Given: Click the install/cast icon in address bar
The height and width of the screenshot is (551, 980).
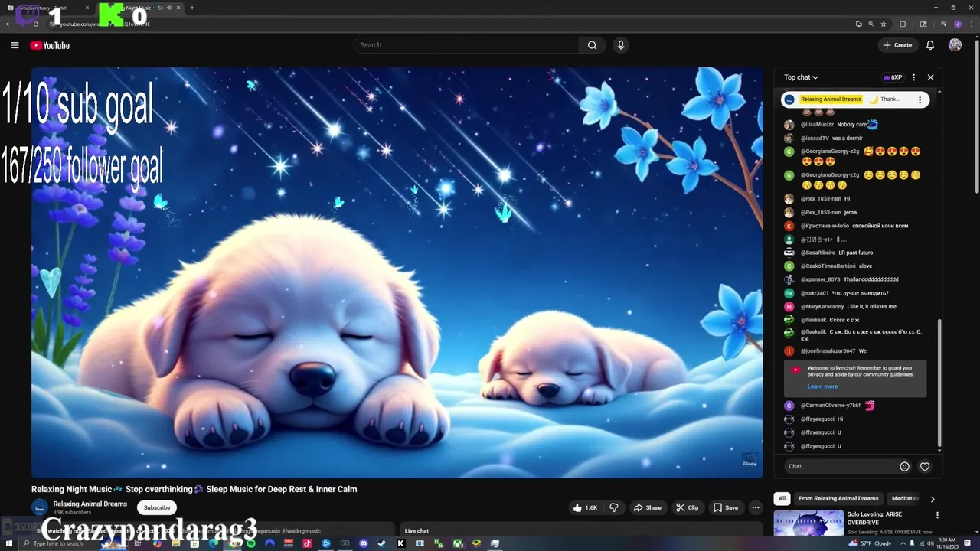Looking at the screenshot, I should (858, 24).
